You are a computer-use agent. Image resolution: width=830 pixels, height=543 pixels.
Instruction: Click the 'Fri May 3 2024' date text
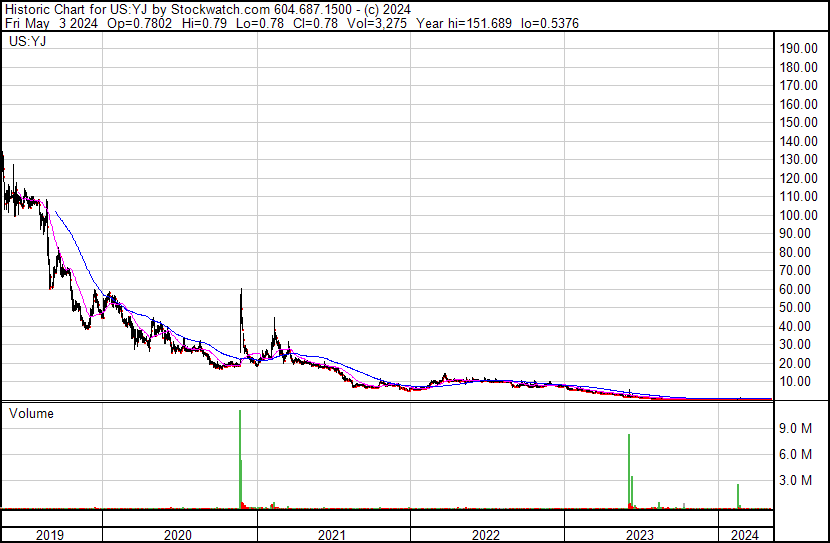tap(51, 23)
